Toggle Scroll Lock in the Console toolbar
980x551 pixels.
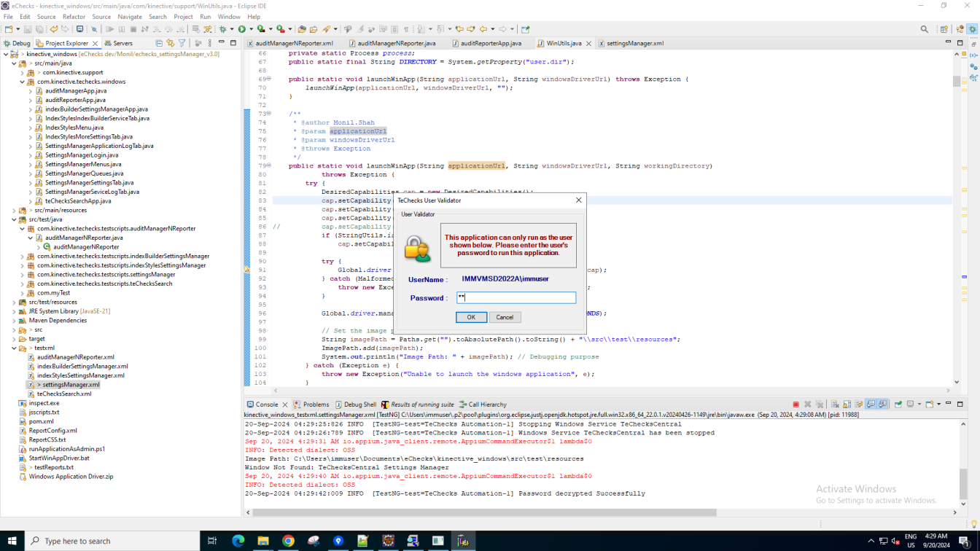pyautogui.click(x=847, y=405)
